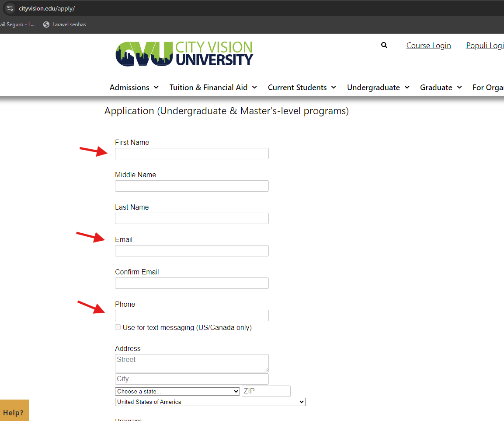Viewport: 504px width, 421px height.
Task: Focus the Confirm Email input field
Action: pos(192,283)
